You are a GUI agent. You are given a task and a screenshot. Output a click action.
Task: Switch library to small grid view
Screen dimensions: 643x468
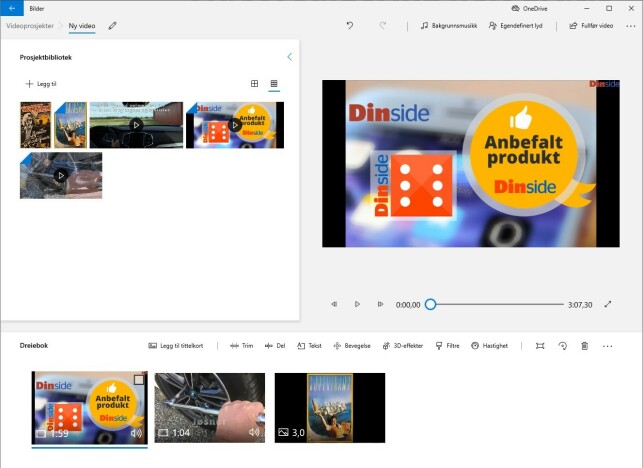(x=274, y=83)
